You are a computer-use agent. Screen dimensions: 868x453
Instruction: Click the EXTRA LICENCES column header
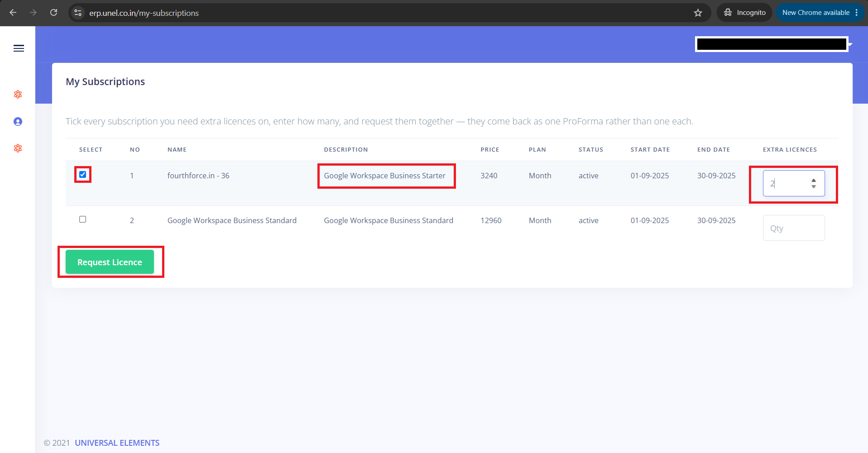790,149
